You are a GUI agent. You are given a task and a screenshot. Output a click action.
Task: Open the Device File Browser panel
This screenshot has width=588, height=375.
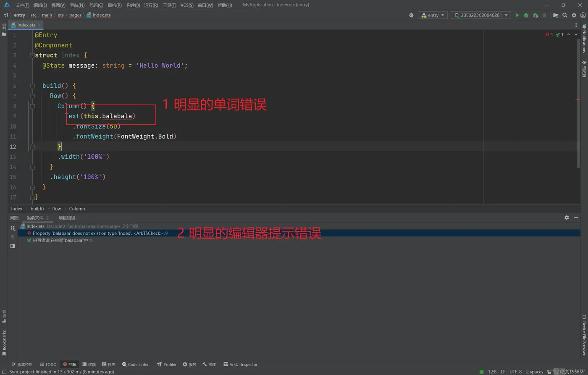[584, 335]
